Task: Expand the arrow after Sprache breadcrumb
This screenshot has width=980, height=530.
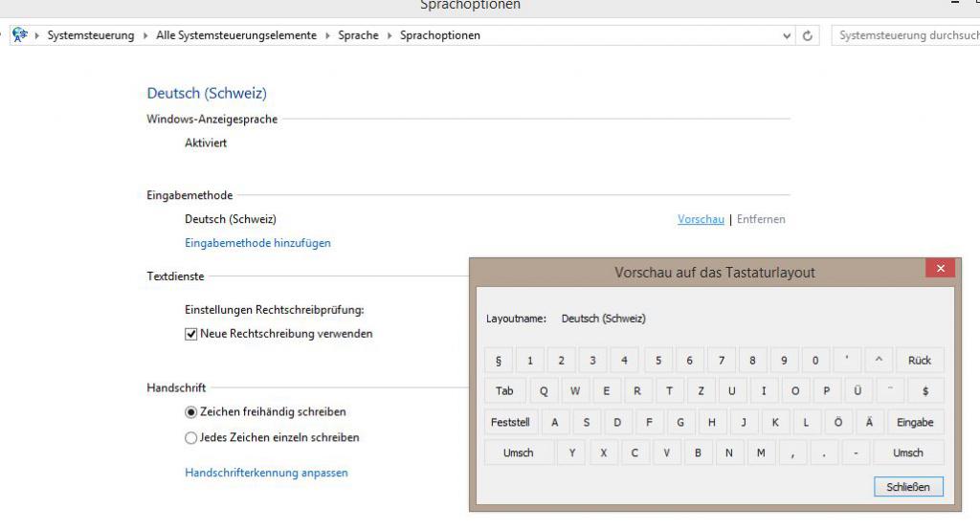Action: pos(390,35)
